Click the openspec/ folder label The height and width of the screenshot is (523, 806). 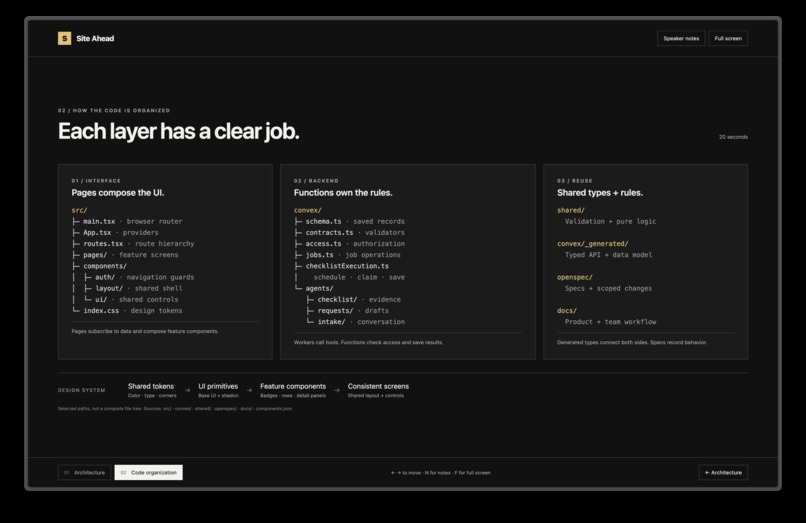pyautogui.click(x=575, y=277)
